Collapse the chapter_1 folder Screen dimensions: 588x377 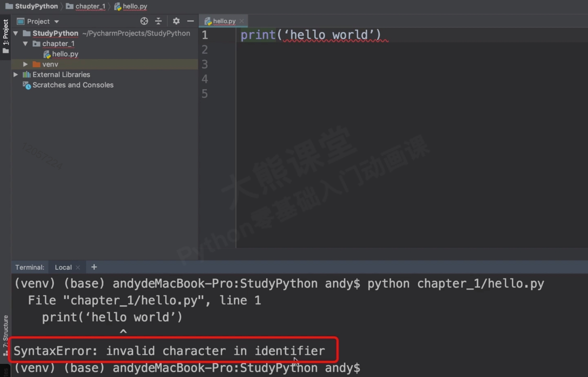[25, 44]
